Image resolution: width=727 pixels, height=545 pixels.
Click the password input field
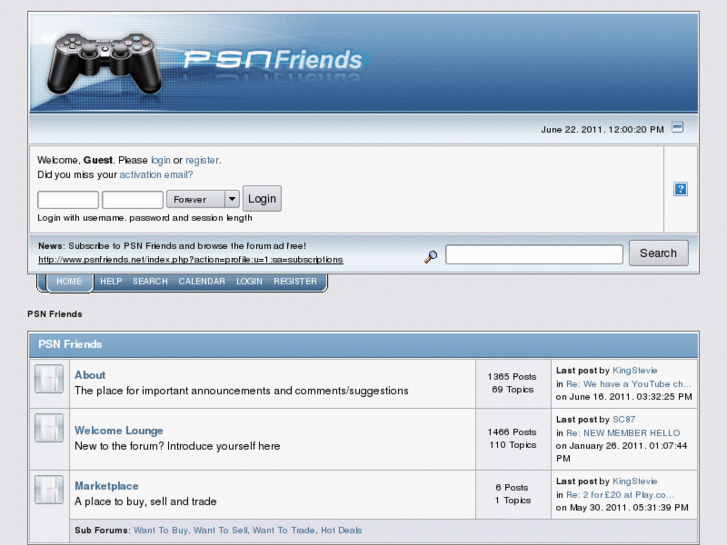click(133, 200)
